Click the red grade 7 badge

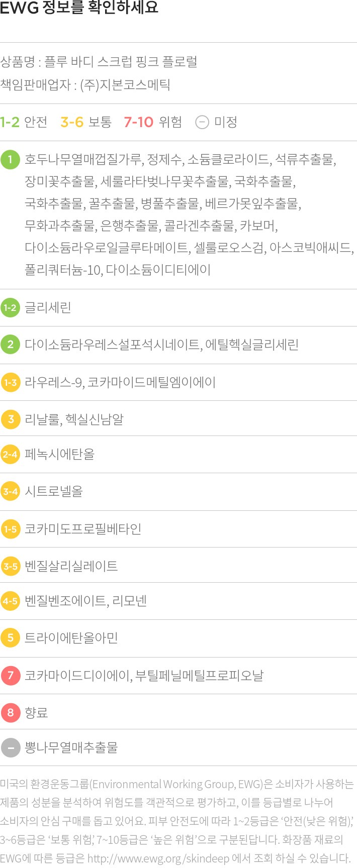(x=10, y=675)
